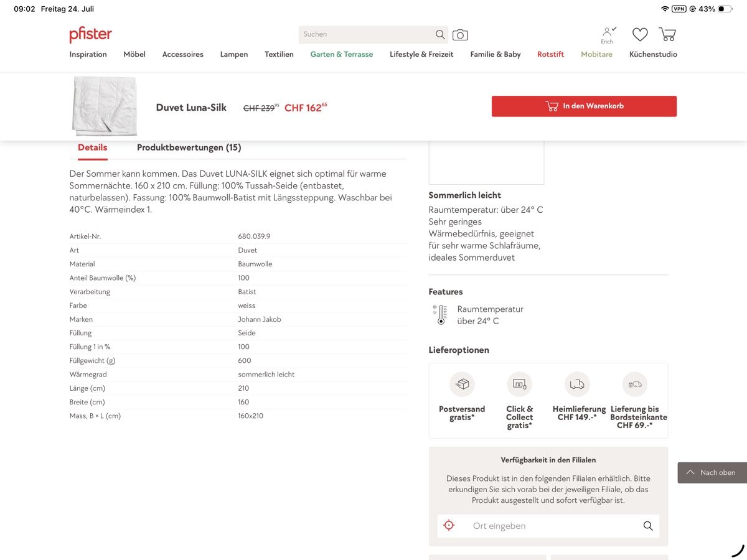This screenshot has height=560, width=747.
Task: Click the article number 680.039.9
Action: point(254,236)
